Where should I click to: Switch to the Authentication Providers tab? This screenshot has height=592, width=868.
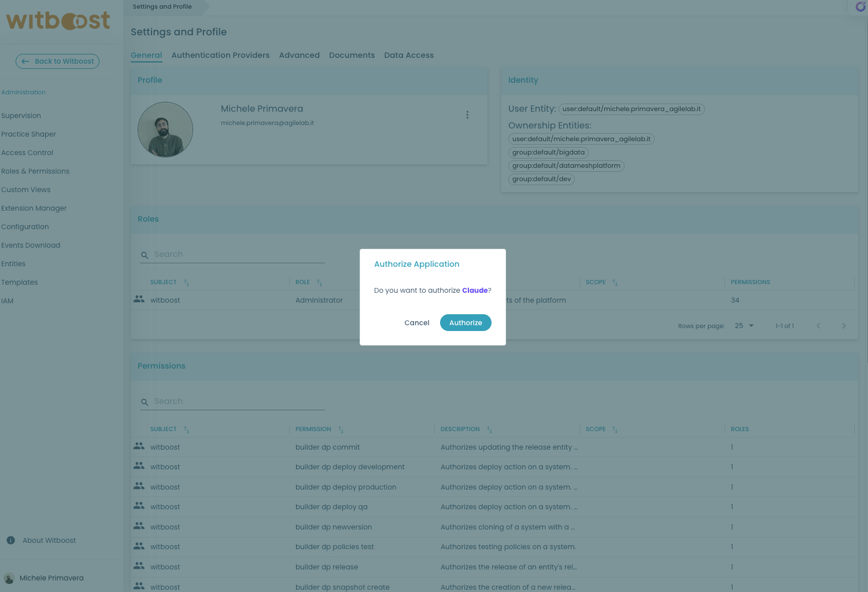pyautogui.click(x=220, y=55)
